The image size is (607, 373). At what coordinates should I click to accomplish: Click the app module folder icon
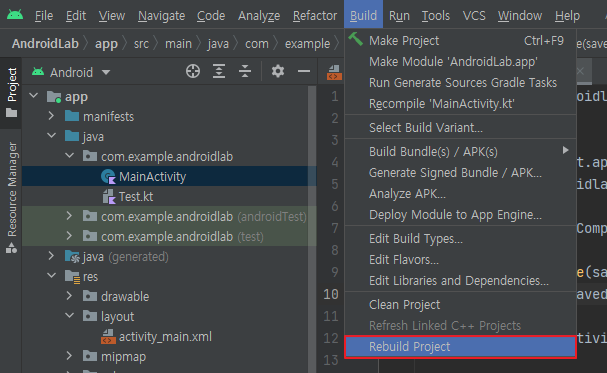click(x=54, y=97)
